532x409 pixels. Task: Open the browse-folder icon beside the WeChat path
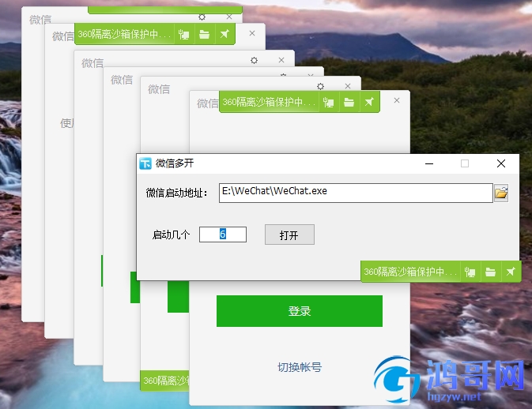tap(501, 193)
